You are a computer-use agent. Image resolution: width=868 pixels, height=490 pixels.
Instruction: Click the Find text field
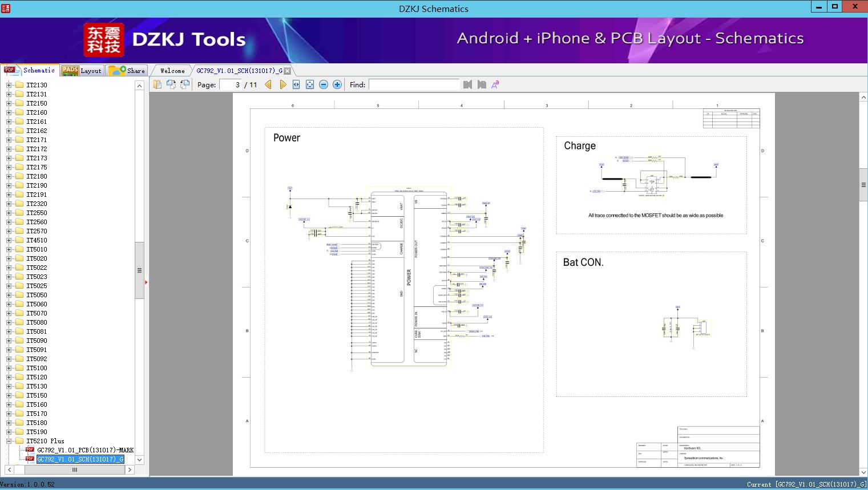[x=414, y=84]
